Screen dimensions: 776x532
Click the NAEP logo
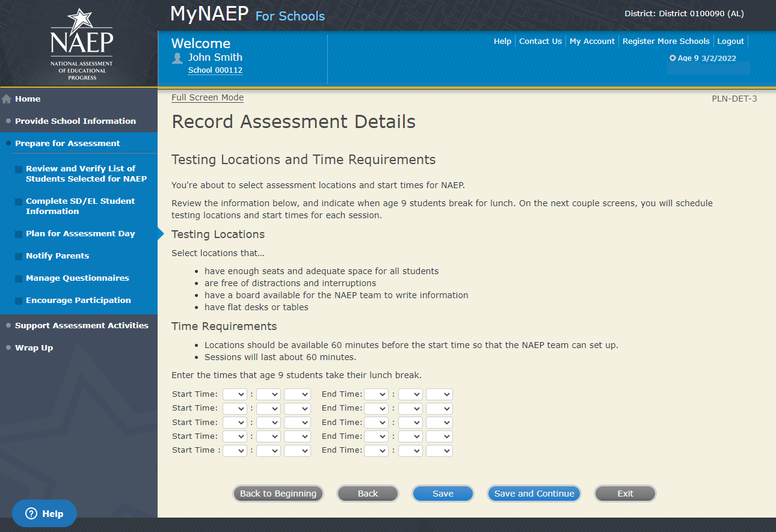pyautogui.click(x=81, y=44)
